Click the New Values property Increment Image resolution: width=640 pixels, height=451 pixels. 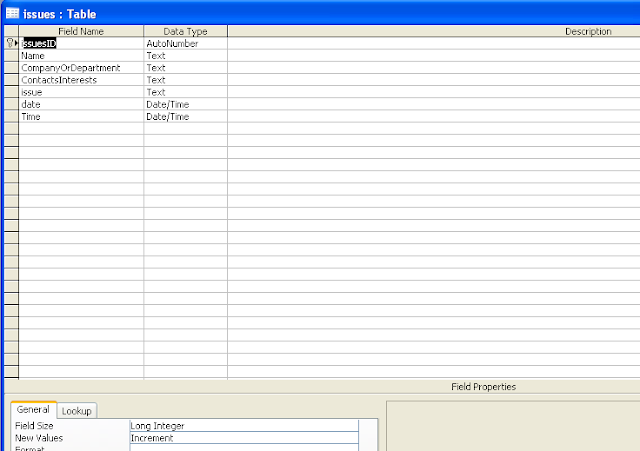[244, 438]
